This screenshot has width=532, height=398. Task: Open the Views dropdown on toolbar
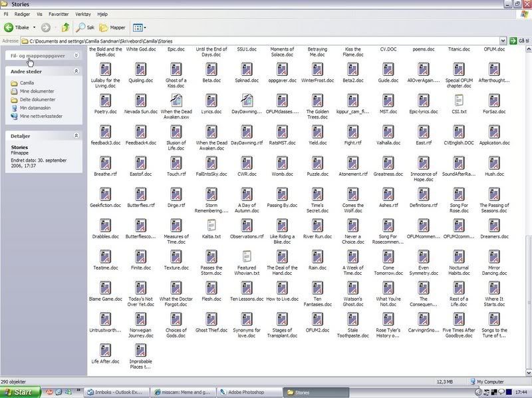coord(138,27)
